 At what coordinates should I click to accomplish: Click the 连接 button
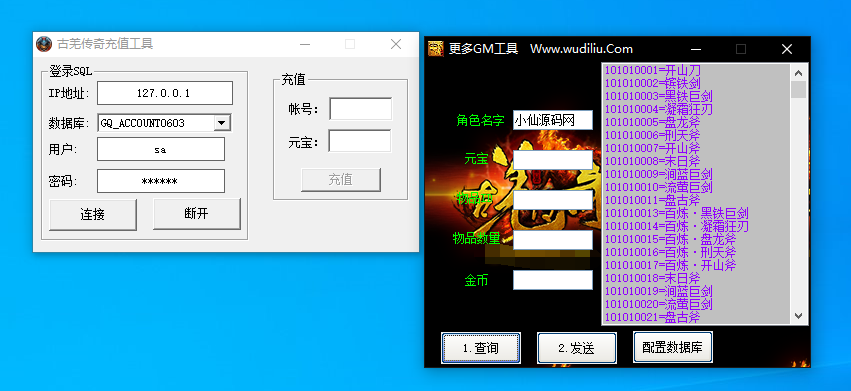pos(93,215)
